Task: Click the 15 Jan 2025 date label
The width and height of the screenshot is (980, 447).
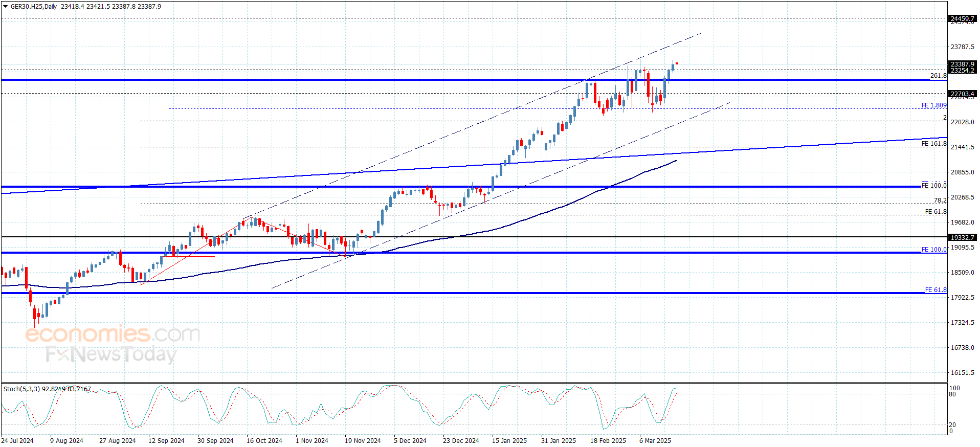Action: pos(509,441)
